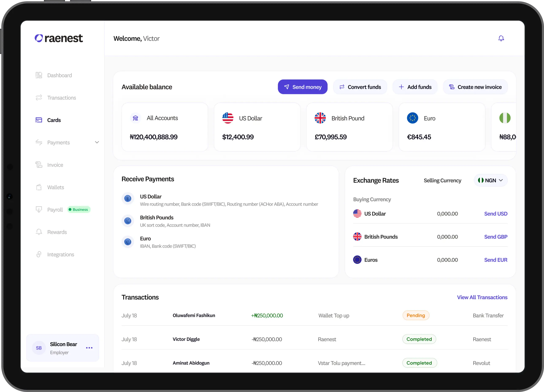Open the Invoice menu item

[x=55, y=165]
